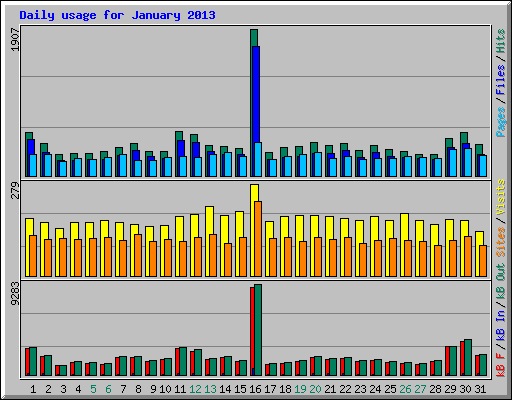Select green weekend day label 27

click(420, 389)
